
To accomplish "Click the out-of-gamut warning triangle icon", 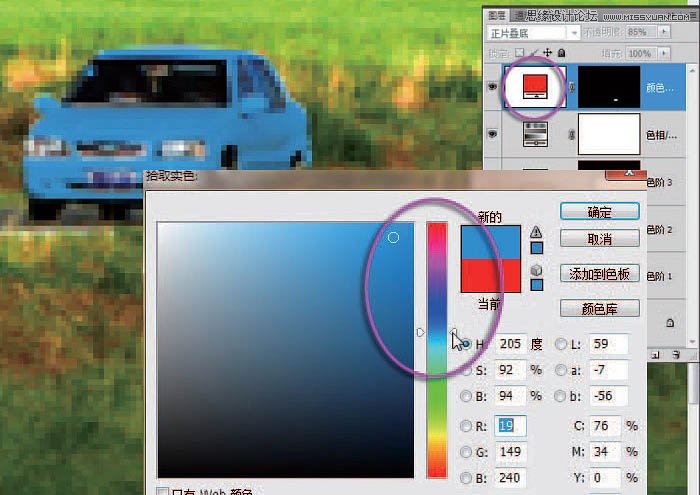I will point(537,230).
